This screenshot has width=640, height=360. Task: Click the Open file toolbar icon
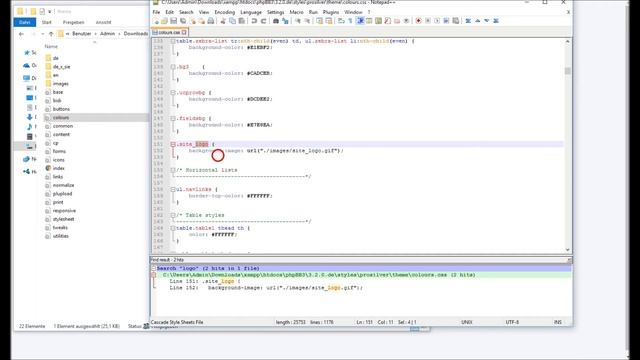tap(164, 21)
